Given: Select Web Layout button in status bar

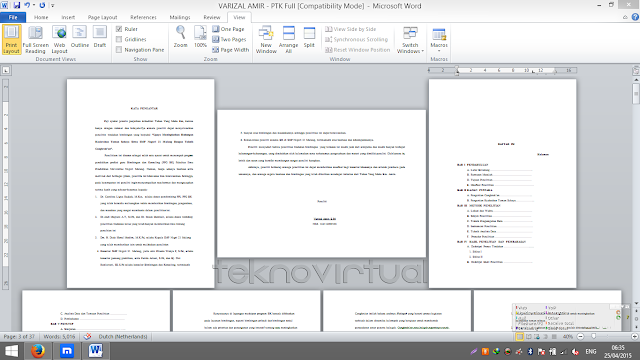Looking at the screenshot, I should (x=537, y=337).
